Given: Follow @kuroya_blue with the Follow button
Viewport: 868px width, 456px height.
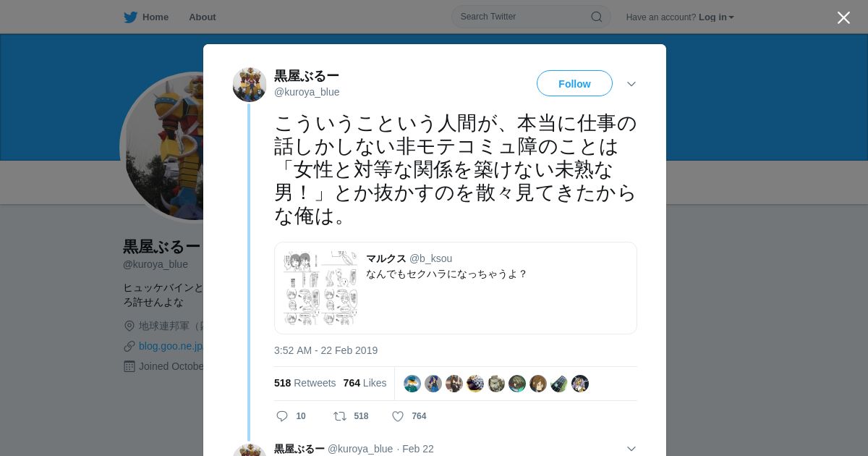Looking at the screenshot, I should (574, 84).
